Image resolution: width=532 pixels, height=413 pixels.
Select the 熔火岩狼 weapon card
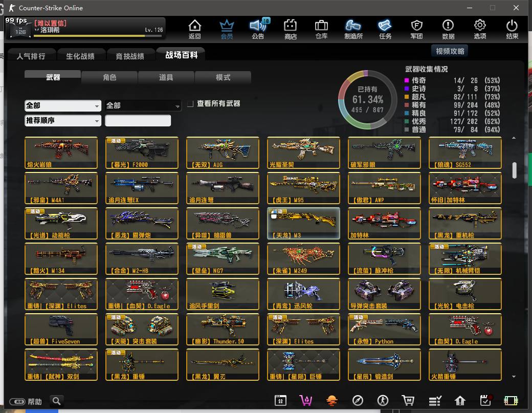(61, 153)
